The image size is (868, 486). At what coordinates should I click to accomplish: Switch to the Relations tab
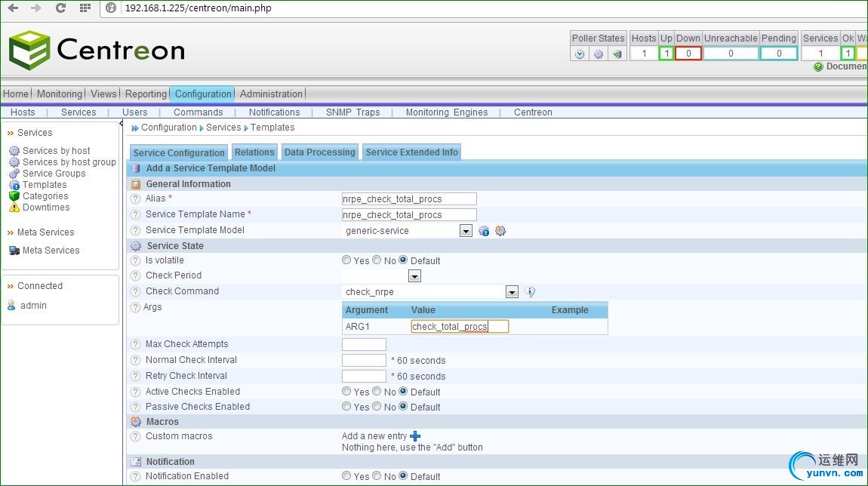tap(254, 152)
